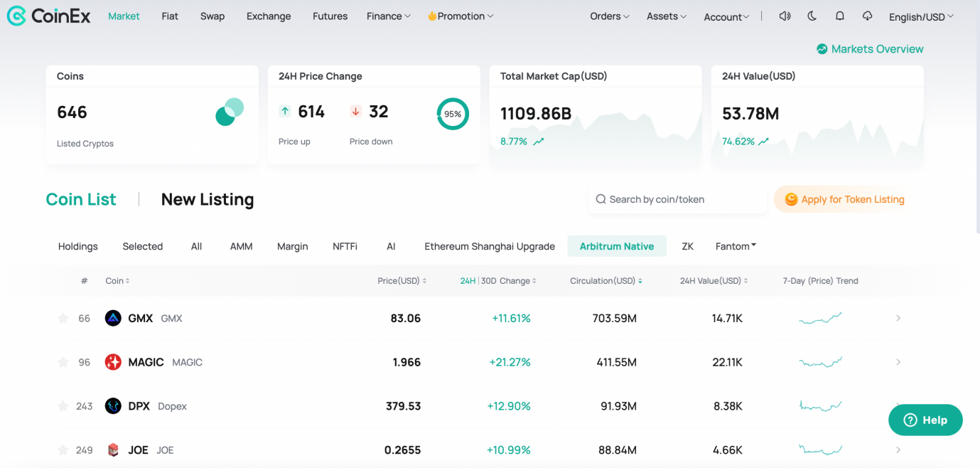Switch to the New Listing tab
The image size is (980, 468).
(x=208, y=200)
